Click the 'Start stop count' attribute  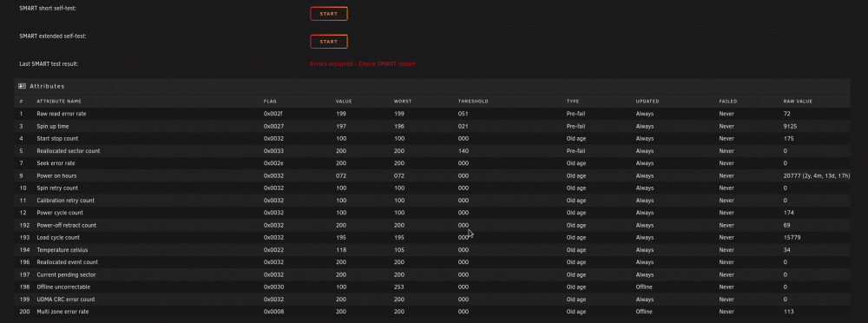[57, 139]
